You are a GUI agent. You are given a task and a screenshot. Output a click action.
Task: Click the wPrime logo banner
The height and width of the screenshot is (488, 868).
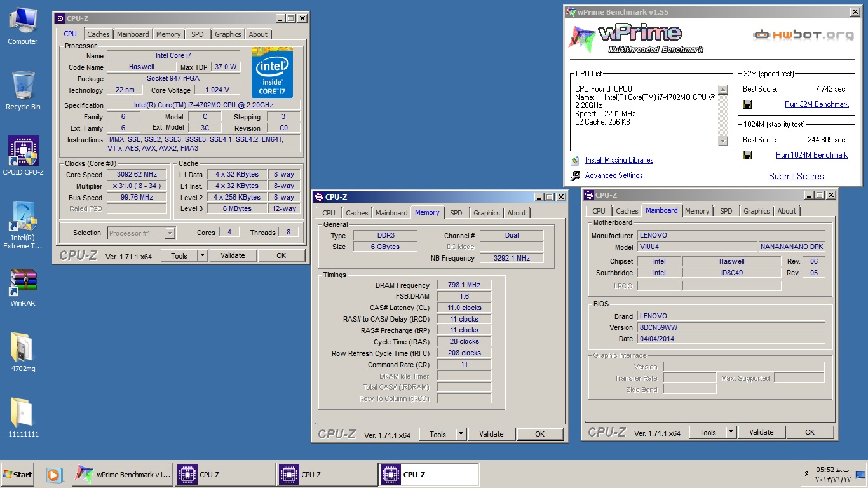click(635, 38)
